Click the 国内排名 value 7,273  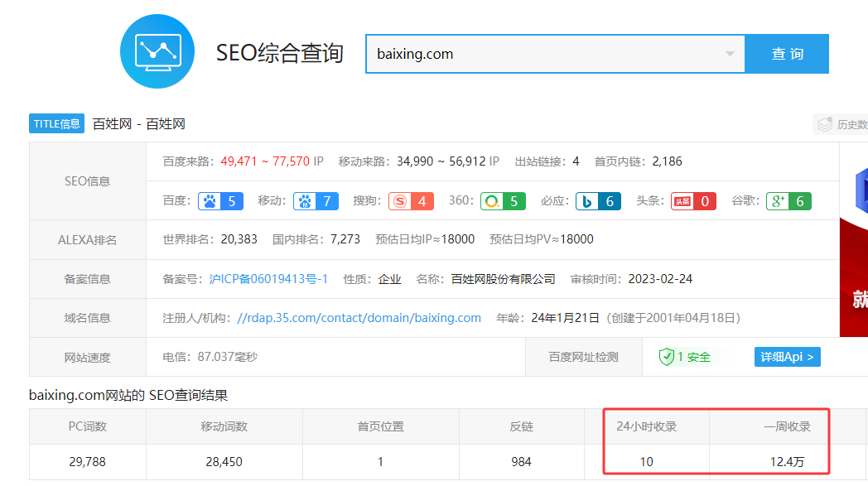point(345,239)
